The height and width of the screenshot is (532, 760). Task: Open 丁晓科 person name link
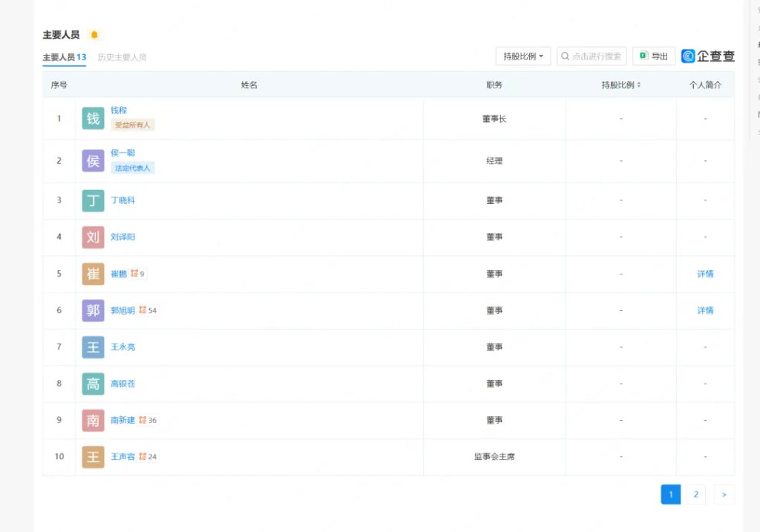122,200
